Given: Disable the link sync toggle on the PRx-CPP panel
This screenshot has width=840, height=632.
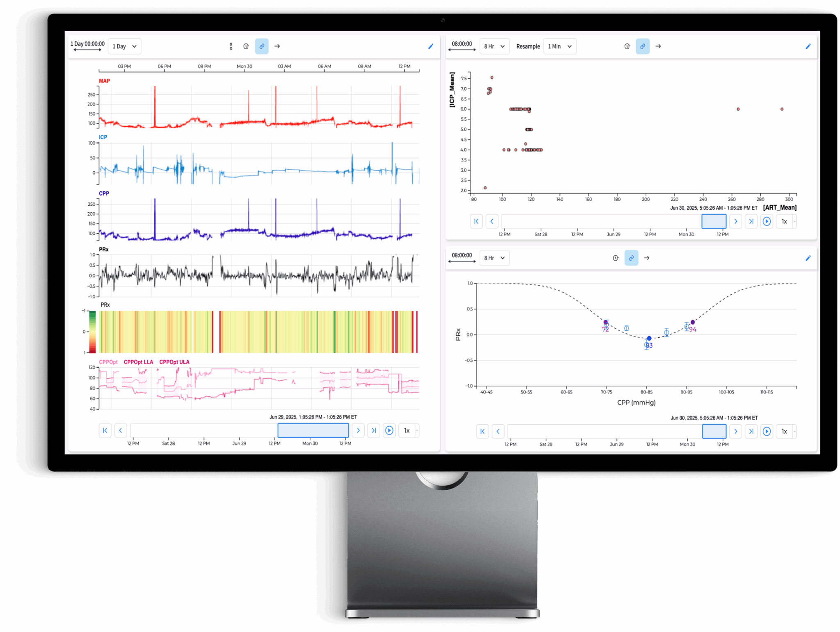Looking at the screenshot, I should (631, 258).
